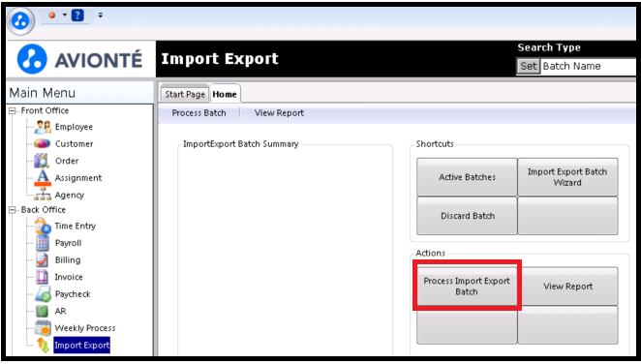Click the Avionté logo in header
Image resolution: width=641 pixels, height=364 pixels.
point(80,60)
